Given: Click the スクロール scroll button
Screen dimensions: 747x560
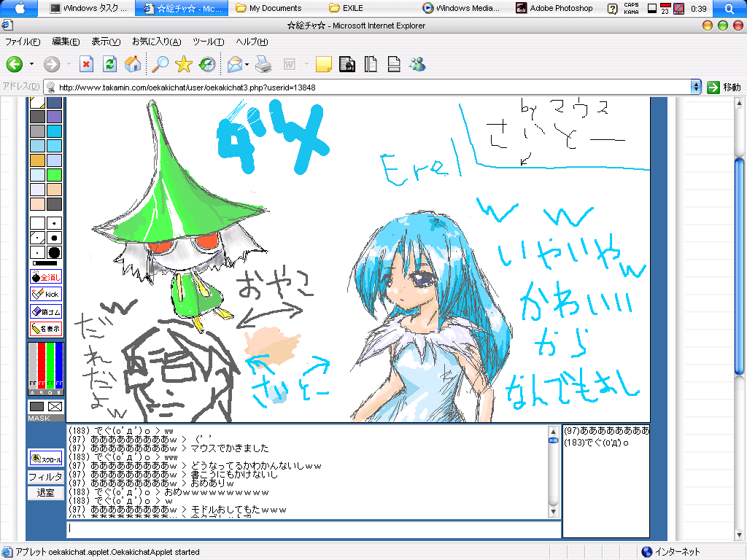Looking at the screenshot, I should 46,459.
